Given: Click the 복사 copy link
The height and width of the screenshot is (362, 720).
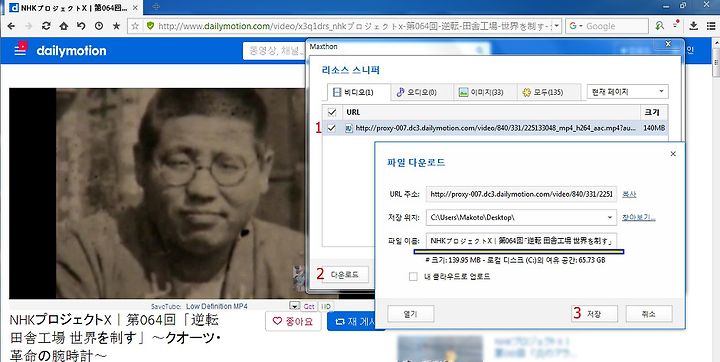Looking at the screenshot, I should [x=629, y=194].
